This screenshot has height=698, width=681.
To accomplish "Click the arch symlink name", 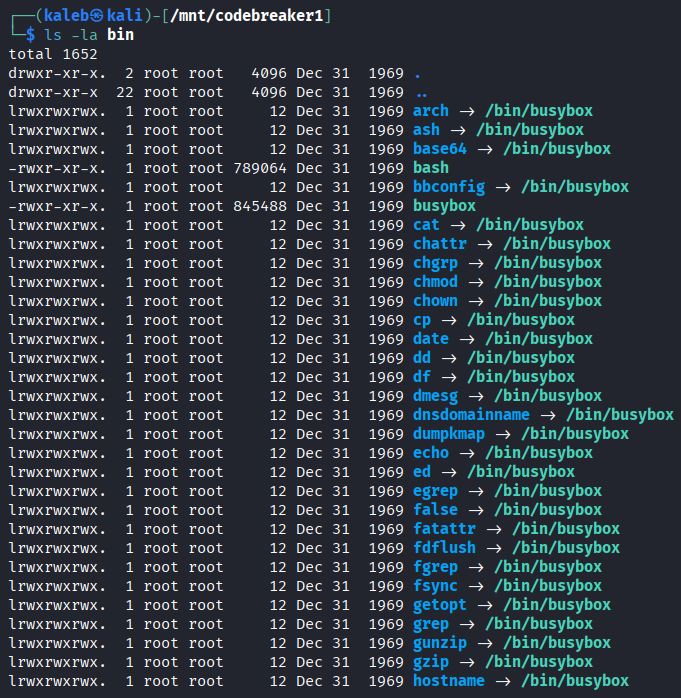I will [x=431, y=111].
